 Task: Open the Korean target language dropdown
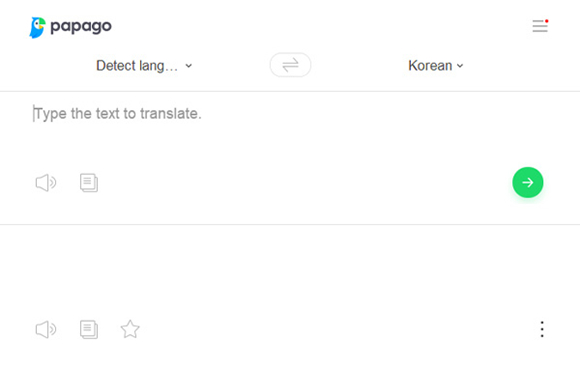[x=436, y=66]
